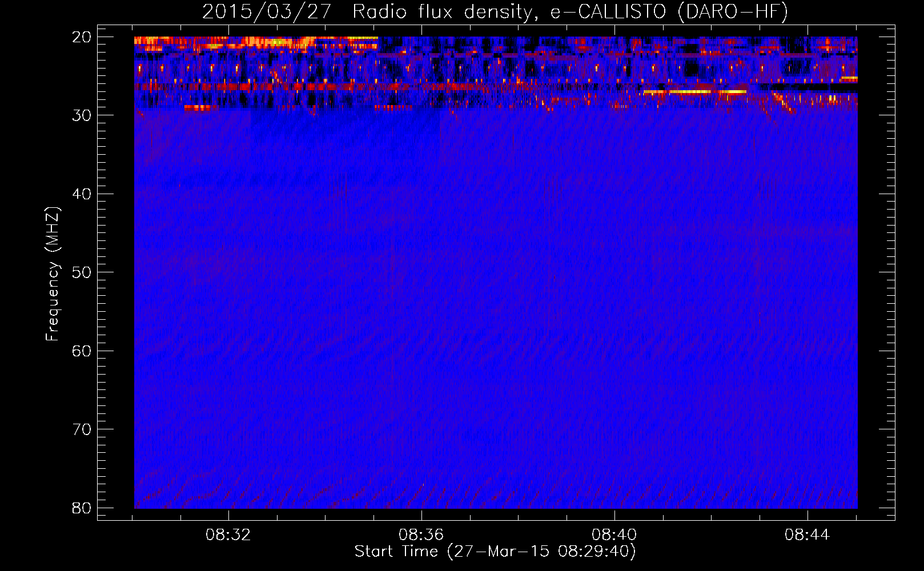
Task: Click the 08:32 time tick label
Action: point(229,535)
